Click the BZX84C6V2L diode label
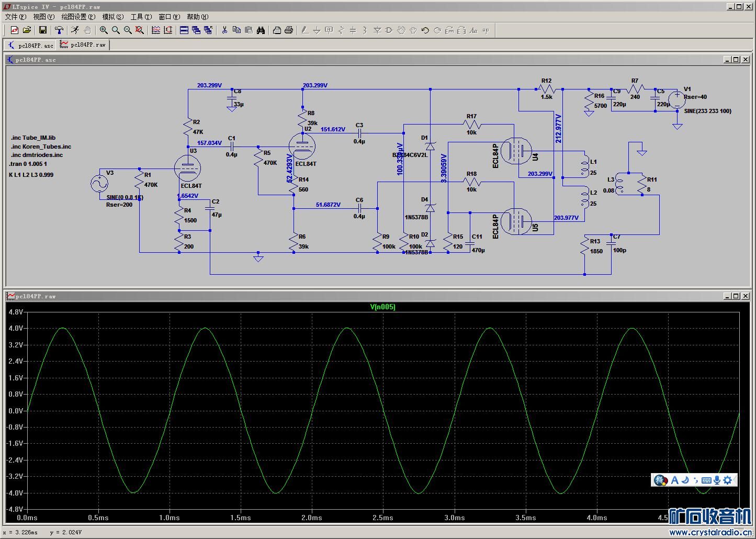This screenshot has width=756, height=539. pos(410,155)
